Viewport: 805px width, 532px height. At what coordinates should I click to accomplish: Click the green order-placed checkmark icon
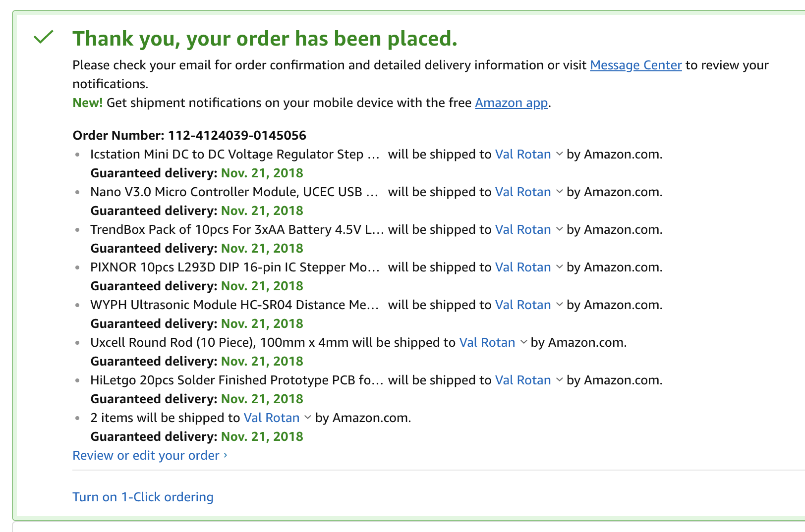pyautogui.click(x=44, y=37)
